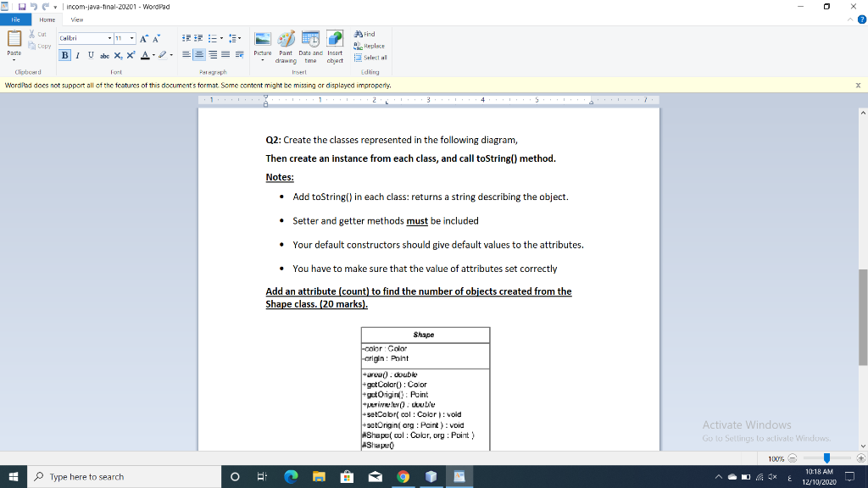
Task: Click Insert object icon
Action: coord(335,47)
